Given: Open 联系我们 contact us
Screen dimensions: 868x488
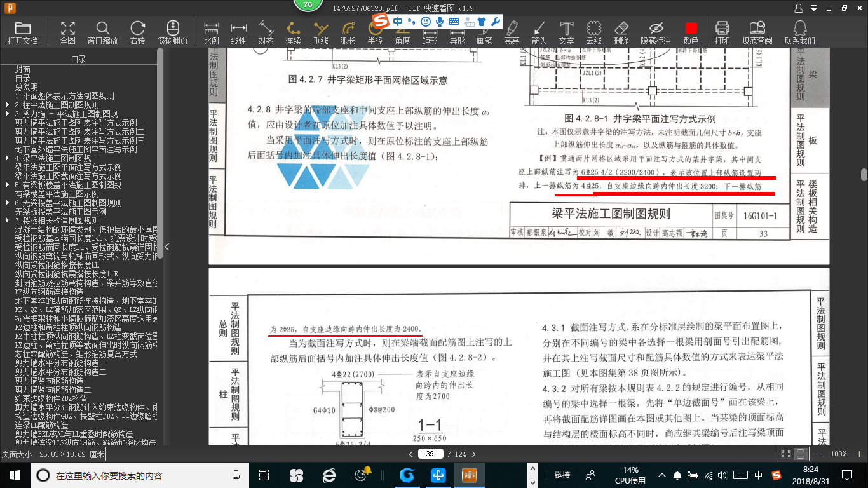Looking at the screenshot, I should (799, 32).
